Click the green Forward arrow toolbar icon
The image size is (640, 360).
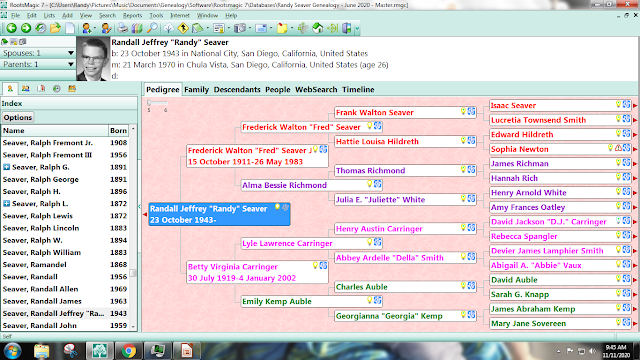(26, 28)
